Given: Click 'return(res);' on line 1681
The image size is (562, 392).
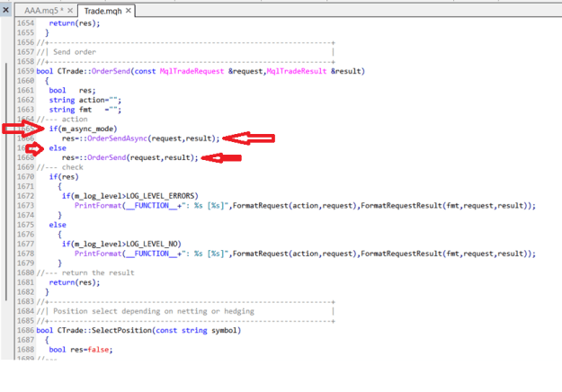Looking at the screenshot, I should point(75,282).
